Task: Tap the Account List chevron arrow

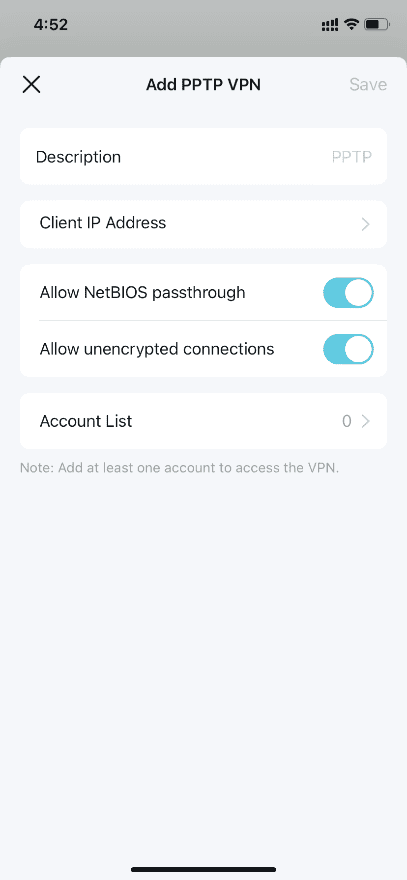Action: [x=365, y=421]
